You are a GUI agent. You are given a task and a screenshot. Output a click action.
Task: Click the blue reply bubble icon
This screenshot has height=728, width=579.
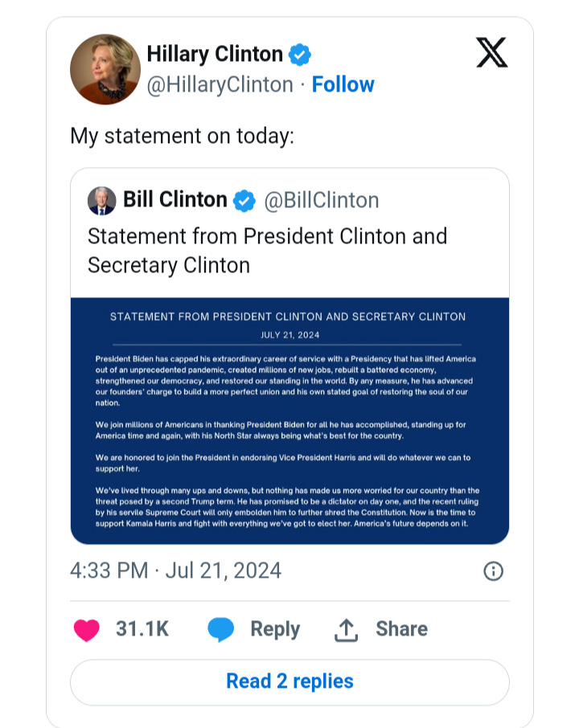pyautogui.click(x=220, y=630)
